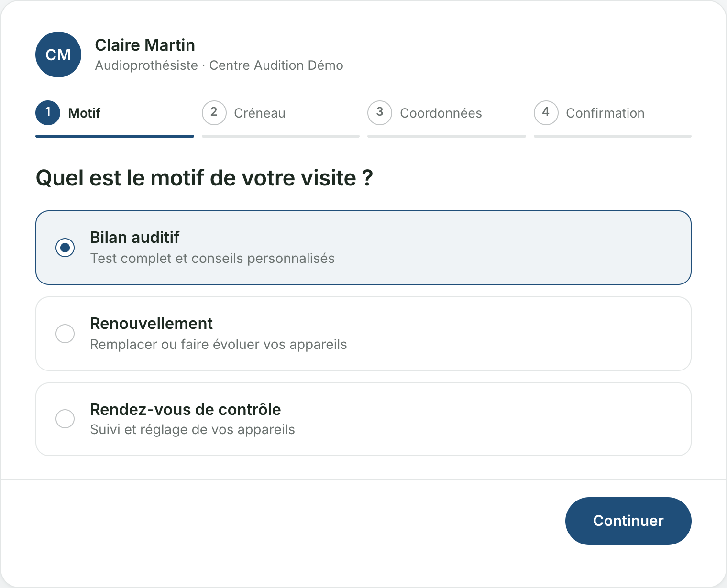Viewport: 727px width, 588px height.
Task: Click step number 2 circle
Action: pyautogui.click(x=214, y=113)
